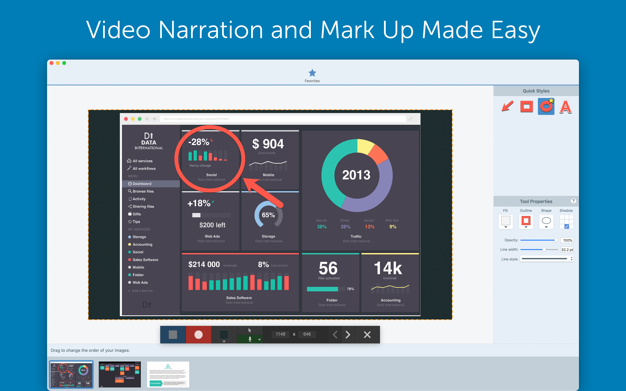Screen dimensions: 626x391
Task: Toggle the Shadow checkbox
Action: [567, 226]
